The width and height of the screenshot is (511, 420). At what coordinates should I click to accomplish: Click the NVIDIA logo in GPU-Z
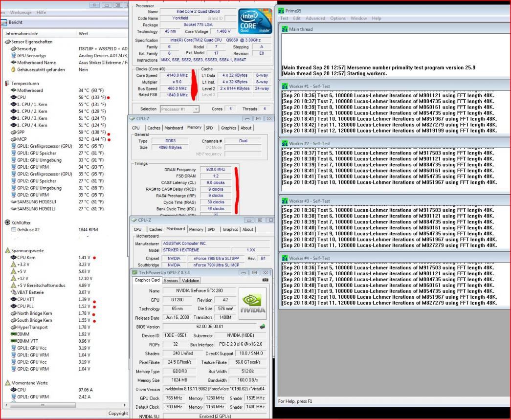253,303
